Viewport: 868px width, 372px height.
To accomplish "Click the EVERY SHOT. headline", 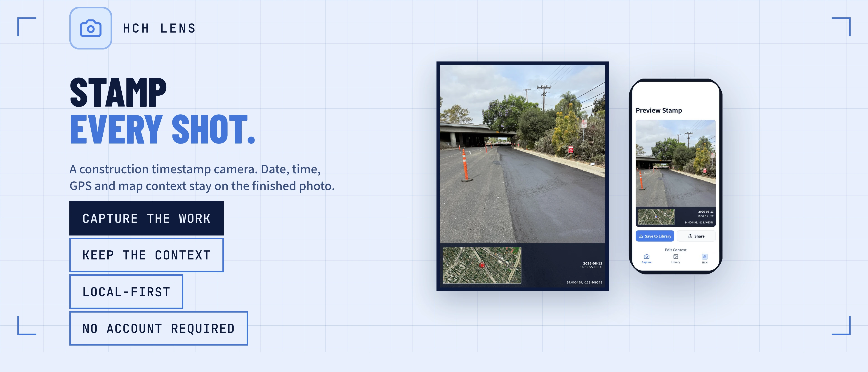I will point(163,129).
